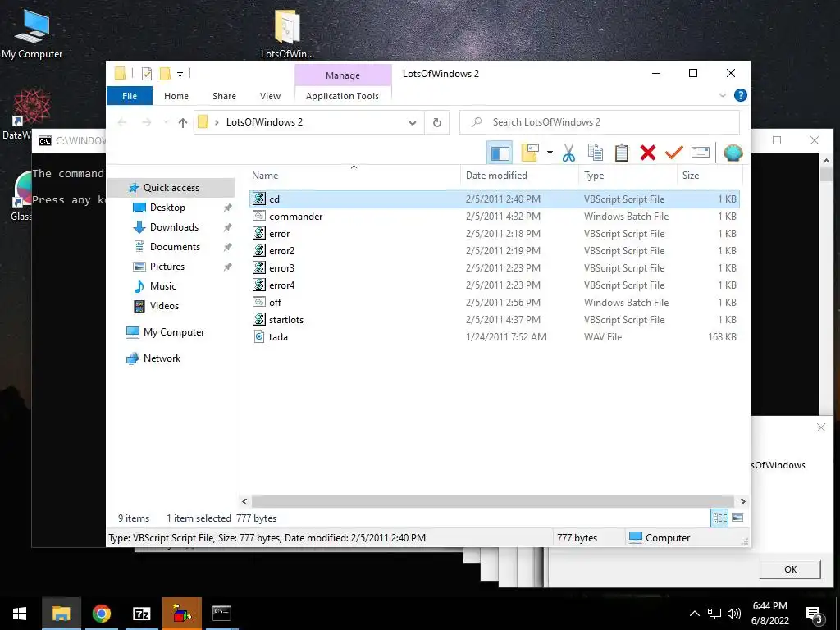The image size is (840, 630).
Task: Click the My Computer desktop icon
Action: tap(32, 33)
